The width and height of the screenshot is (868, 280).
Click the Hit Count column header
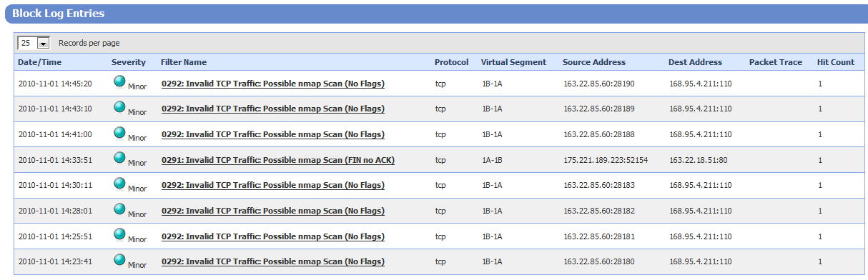[x=836, y=62]
